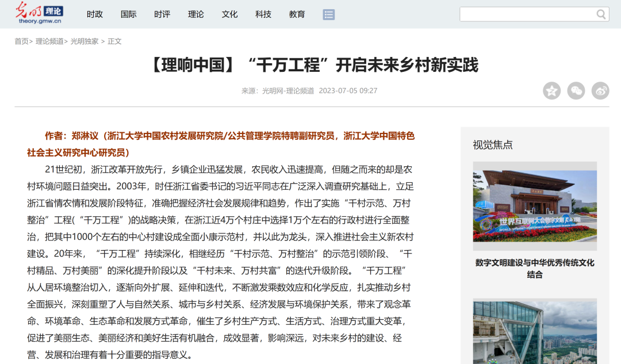The image size is (621, 364).
Task: Click the 理论频道 breadcrumb link
Action: tap(49, 41)
